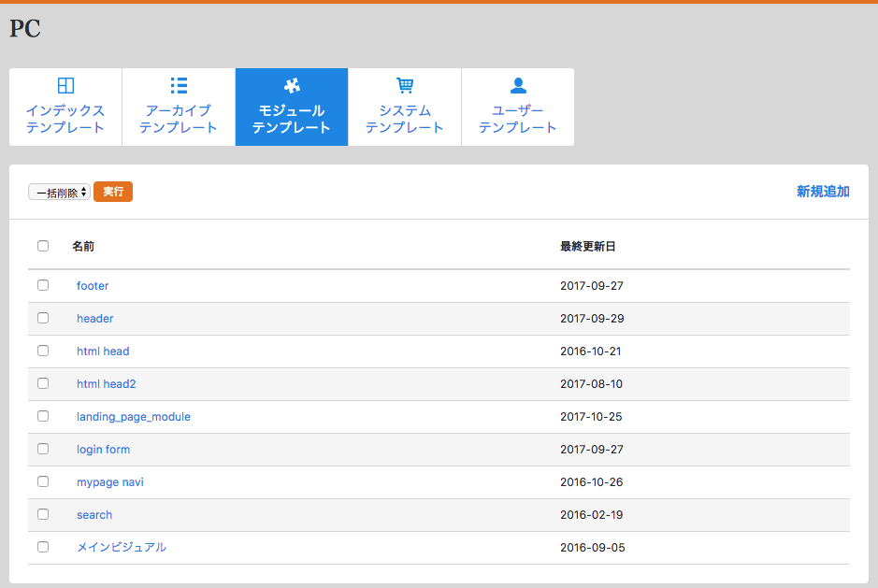Screen dimensions: 878x588
Task: Select the landing_page_module row checkbox
Action: click(x=43, y=416)
